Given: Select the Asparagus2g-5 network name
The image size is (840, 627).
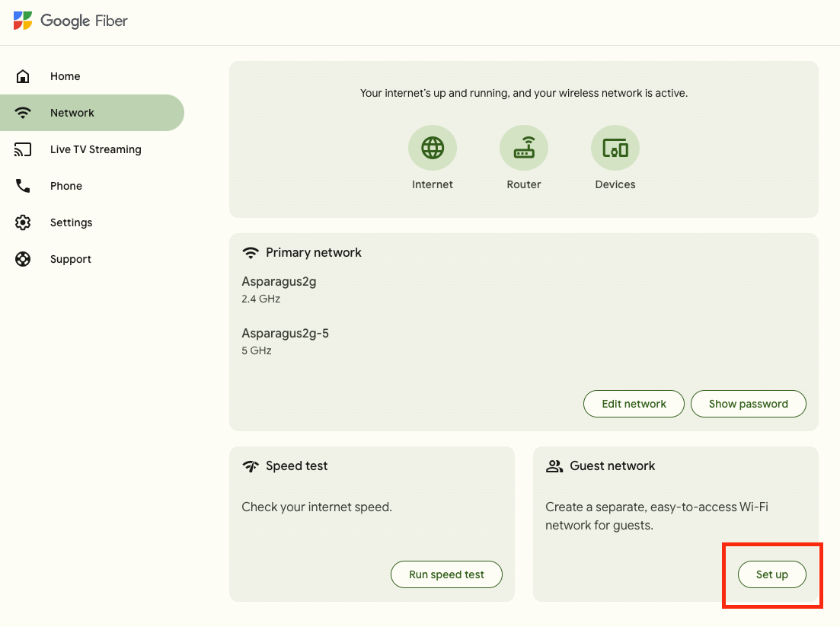Looking at the screenshot, I should point(285,333).
